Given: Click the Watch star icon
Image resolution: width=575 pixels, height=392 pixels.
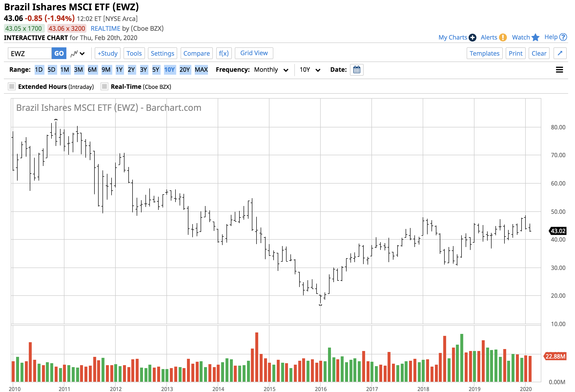Looking at the screenshot, I should 535,38.
